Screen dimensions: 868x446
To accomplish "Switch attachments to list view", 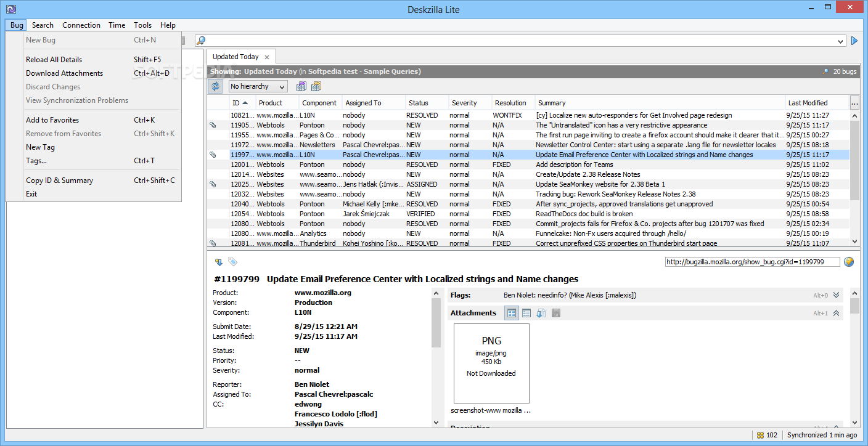I will click(526, 313).
